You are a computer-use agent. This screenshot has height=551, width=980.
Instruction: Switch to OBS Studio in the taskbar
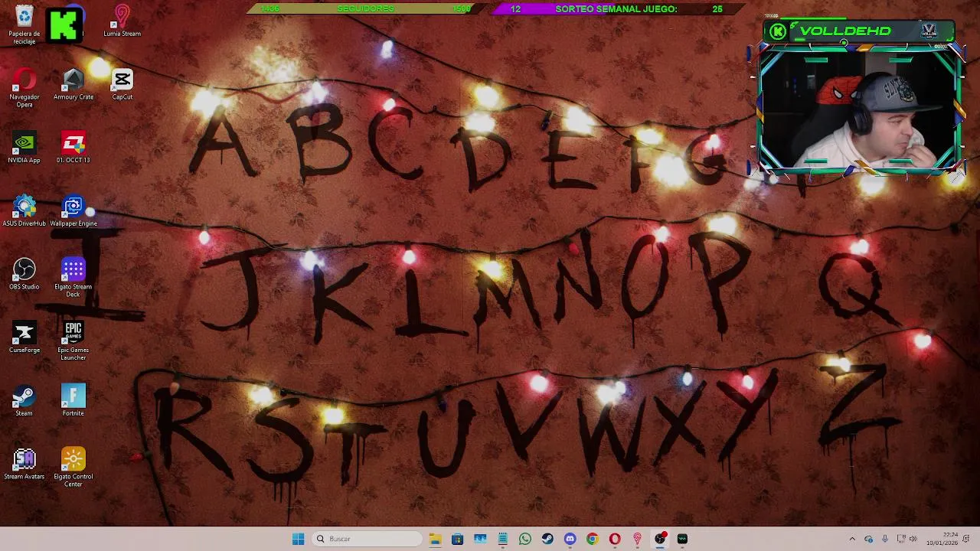[660, 539]
